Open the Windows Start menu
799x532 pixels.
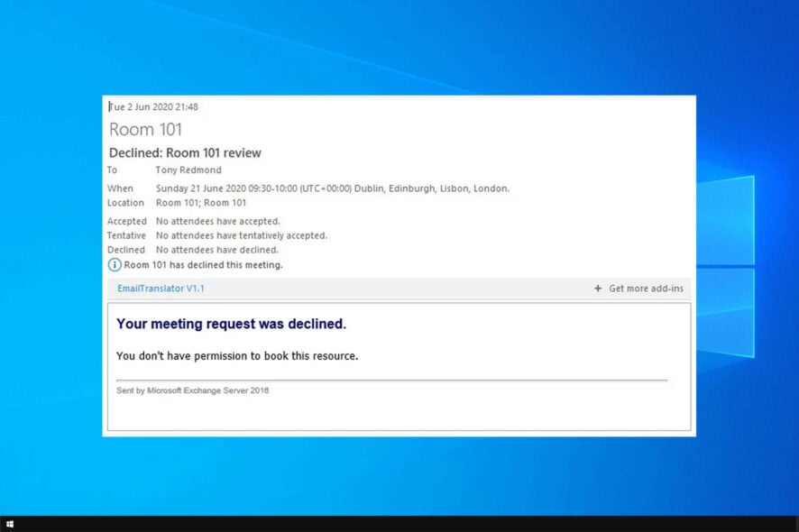[10, 524]
